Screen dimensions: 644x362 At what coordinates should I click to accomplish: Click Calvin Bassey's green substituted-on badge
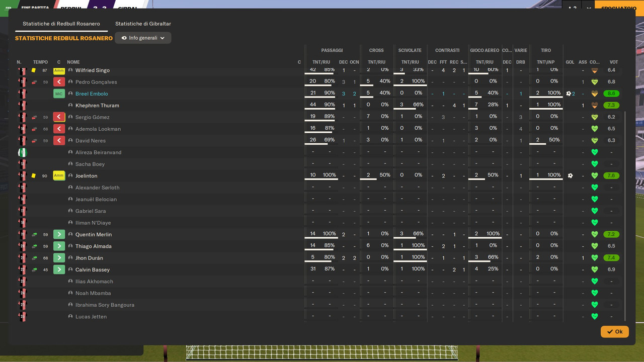(59, 269)
